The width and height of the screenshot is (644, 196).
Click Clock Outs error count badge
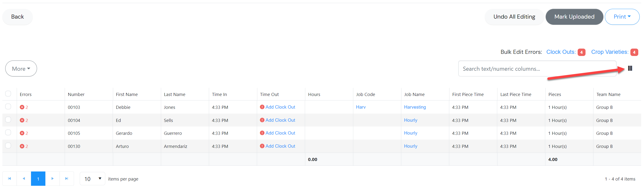pyautogui.click(x=581, y=52)
